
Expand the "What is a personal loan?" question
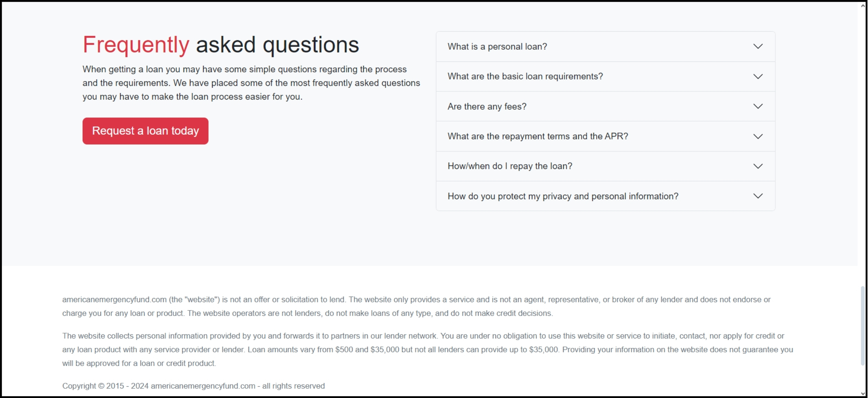497,46
